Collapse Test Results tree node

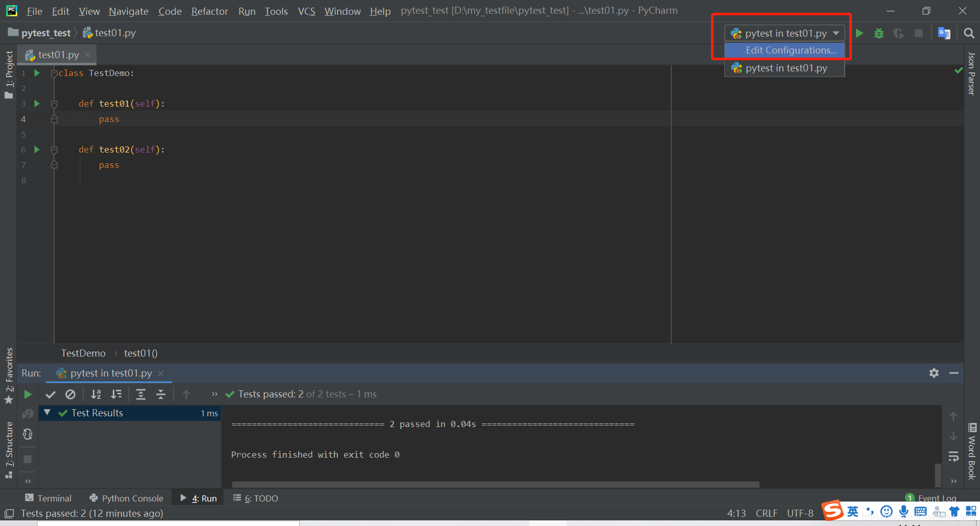tap(47, 412)
